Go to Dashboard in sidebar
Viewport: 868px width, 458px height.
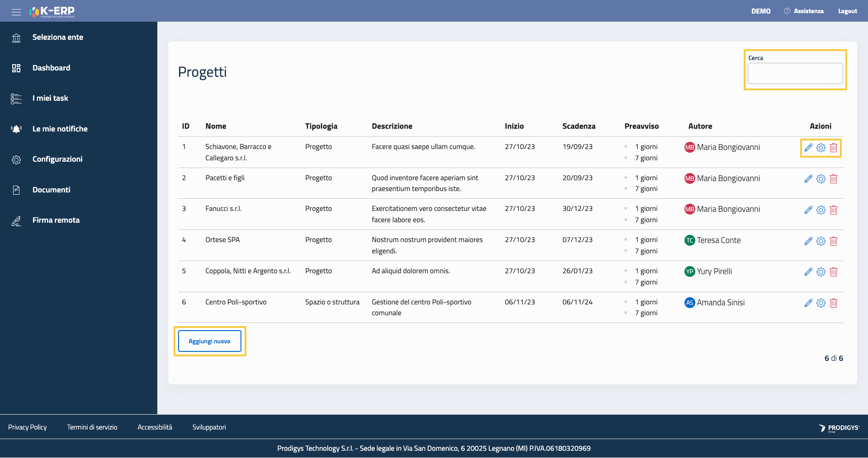tap(51, 68)
